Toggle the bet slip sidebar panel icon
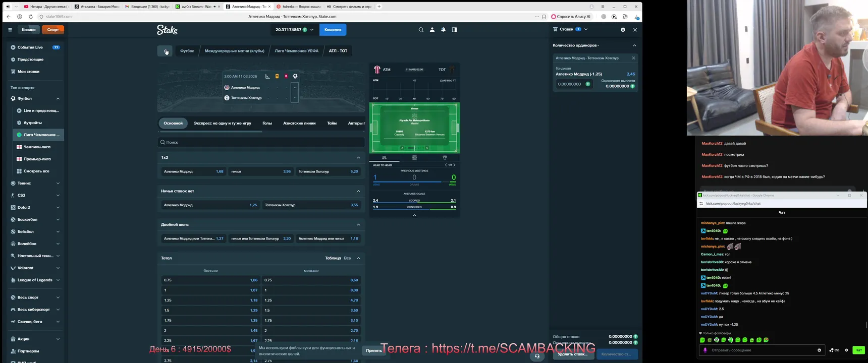Screen dimensions: 868x363 [x=454, y=30]
